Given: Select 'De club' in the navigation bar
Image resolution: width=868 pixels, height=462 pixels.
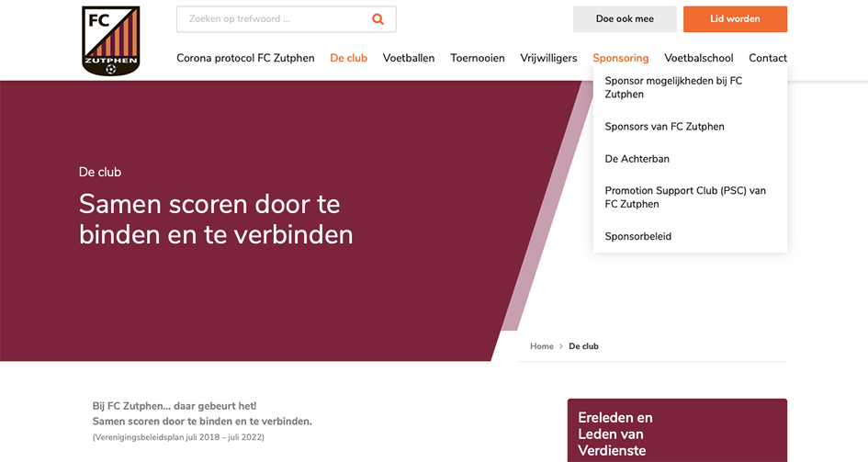Looking at the screenshot, I should tap(349, 58).
